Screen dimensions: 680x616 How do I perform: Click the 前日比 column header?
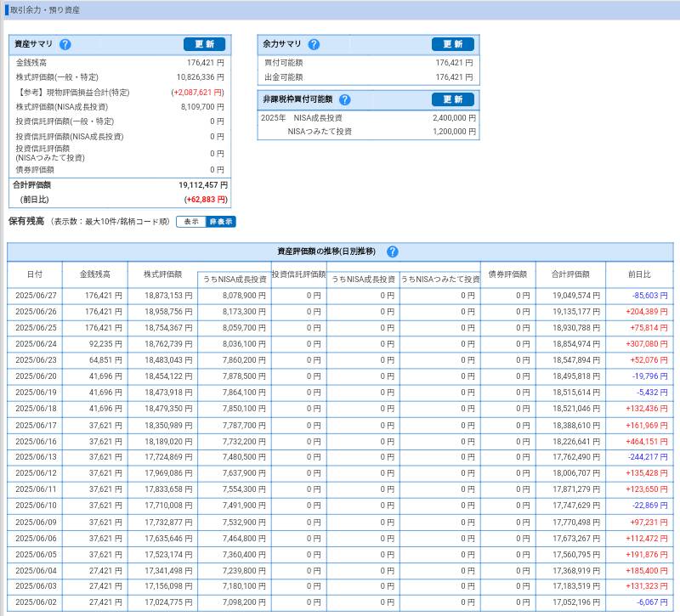(x=639, y=274)
